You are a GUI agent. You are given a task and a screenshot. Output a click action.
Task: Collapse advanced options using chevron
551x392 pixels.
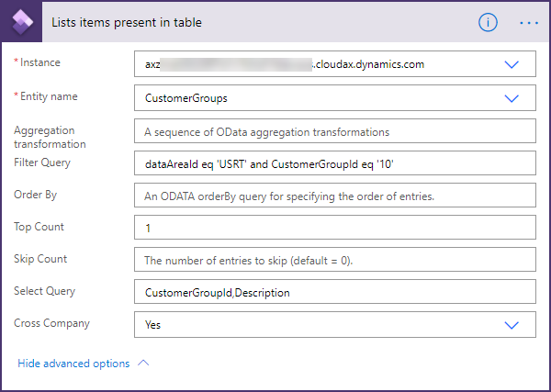143,363
